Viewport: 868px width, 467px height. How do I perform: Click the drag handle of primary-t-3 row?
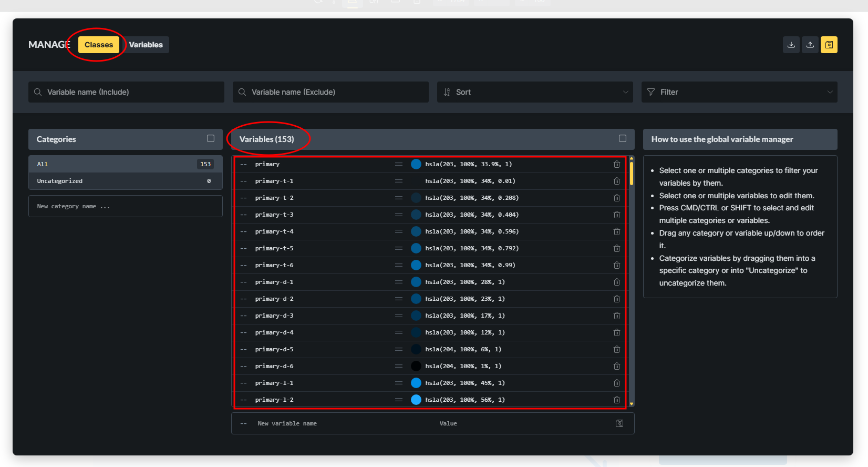pyautogui.click(x=399, y=215)
